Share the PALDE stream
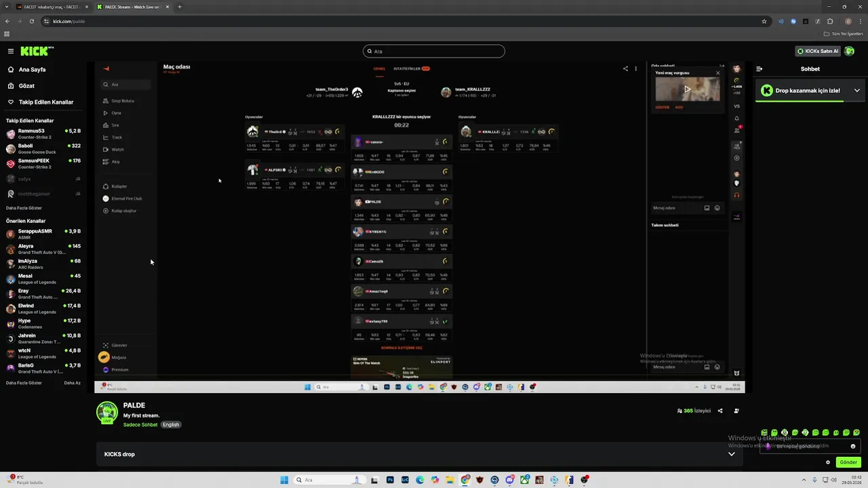The height and width of the screenshot is (488, 868). click(x=720, y=411)
